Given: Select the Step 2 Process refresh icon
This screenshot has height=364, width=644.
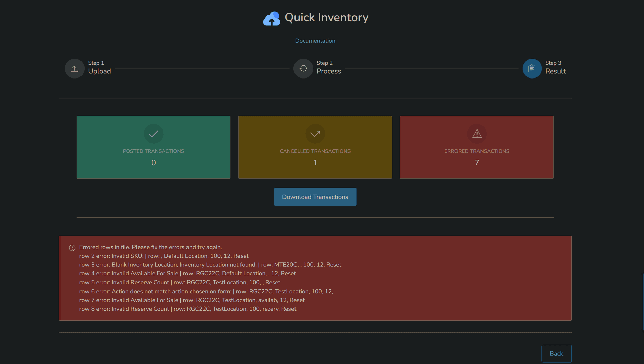Looking at the screenshot, I should coord(303,68).
